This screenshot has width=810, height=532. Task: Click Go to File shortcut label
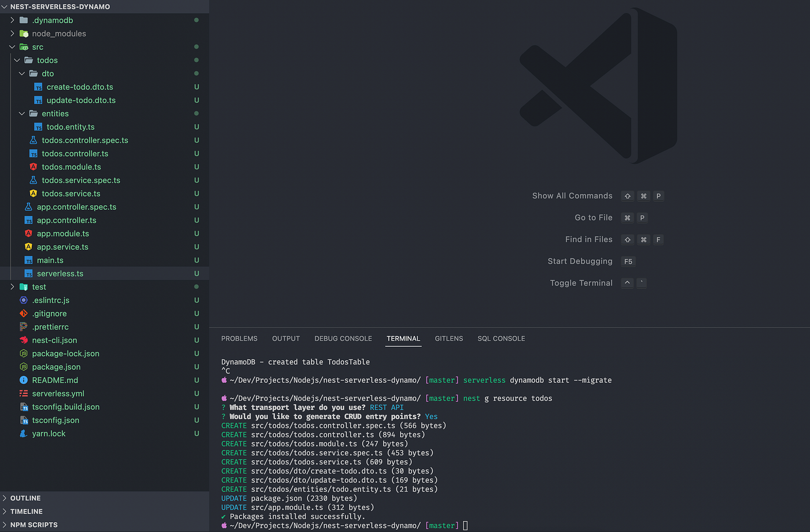594,217
